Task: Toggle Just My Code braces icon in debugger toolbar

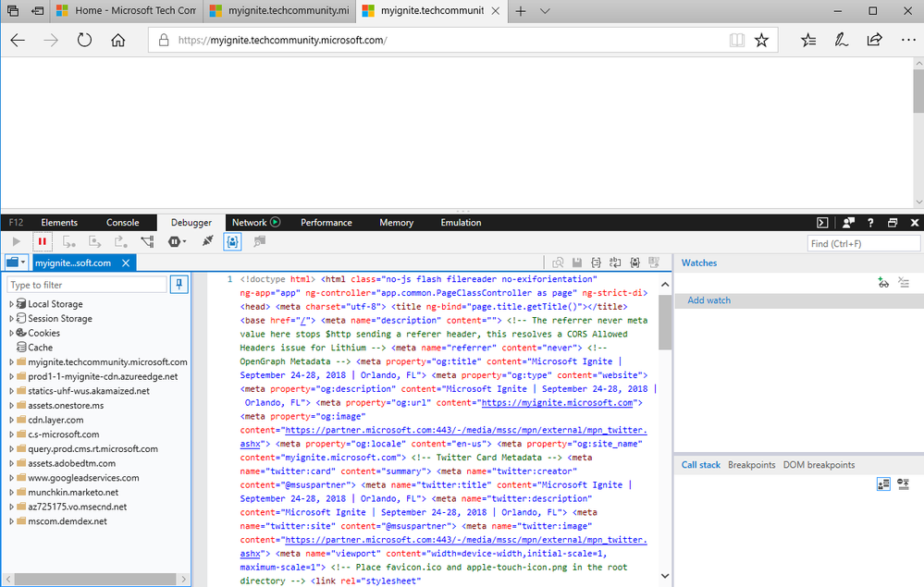Action: [x=233, y=241]
